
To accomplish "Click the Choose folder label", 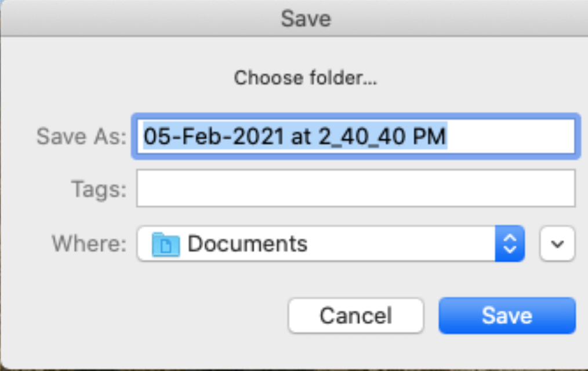I will point(305,78).
